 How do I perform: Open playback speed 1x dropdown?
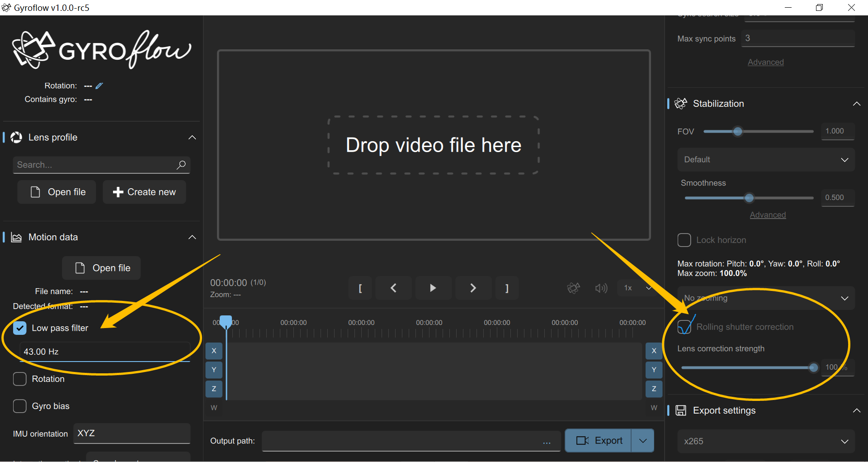pos(637,288)
